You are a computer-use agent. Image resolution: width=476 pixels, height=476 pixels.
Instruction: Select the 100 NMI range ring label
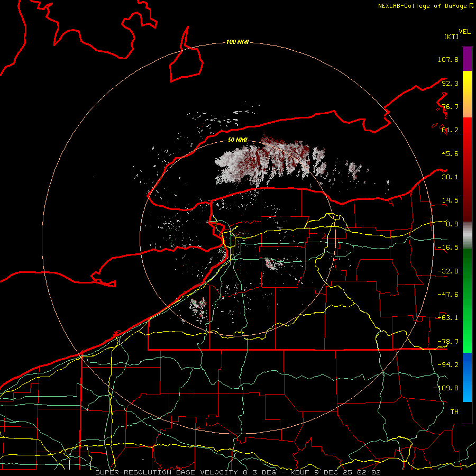point(237,42)
